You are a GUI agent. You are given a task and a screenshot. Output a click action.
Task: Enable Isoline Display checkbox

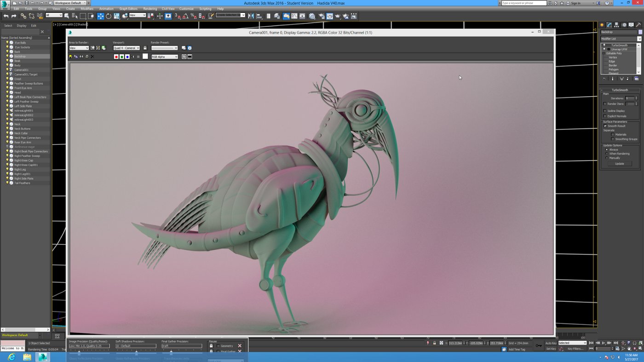[x=605, y=111]
